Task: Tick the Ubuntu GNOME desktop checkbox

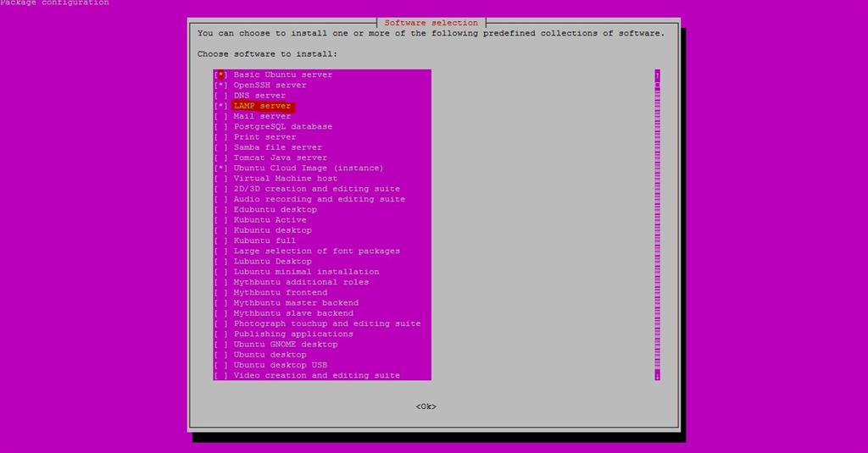Action: (x=221, y=345)
